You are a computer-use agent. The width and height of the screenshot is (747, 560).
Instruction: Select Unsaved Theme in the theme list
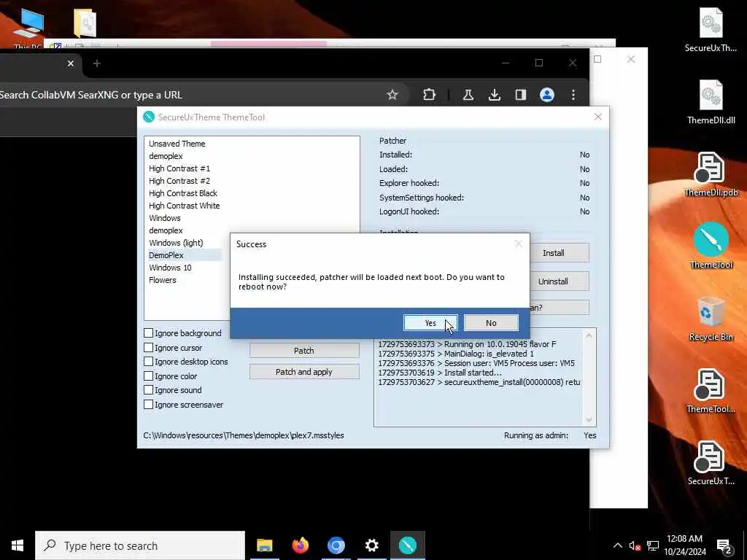click(x=177, y=144)
